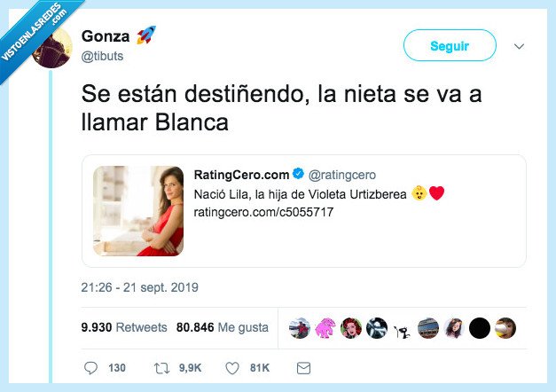Click the @tibuts handle

(x=103, y=56)
